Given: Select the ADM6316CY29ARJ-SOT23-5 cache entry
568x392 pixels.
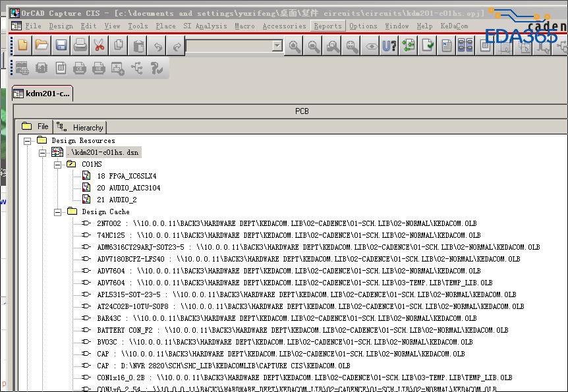Looking at the screenshot, I should pyautogui.click(x=318, y=248).
